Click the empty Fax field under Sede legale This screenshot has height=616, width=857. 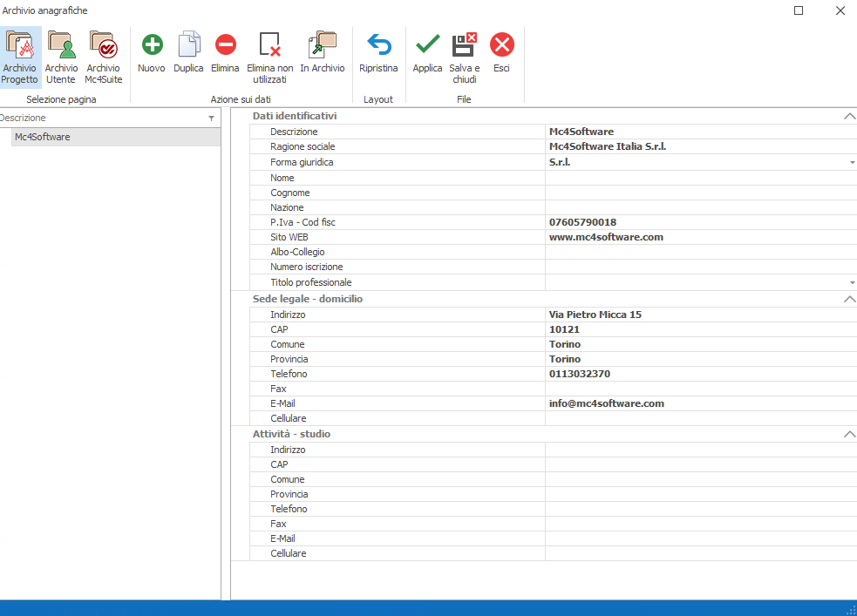coord(701,389)
